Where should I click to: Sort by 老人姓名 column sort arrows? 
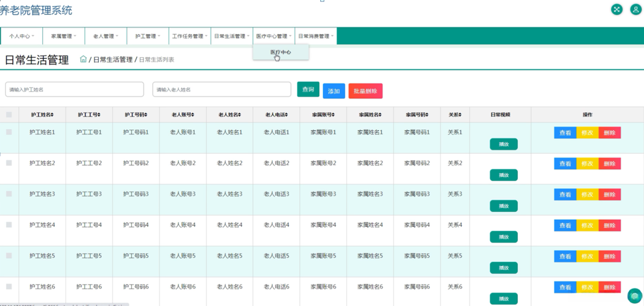[x=240, y=115]
